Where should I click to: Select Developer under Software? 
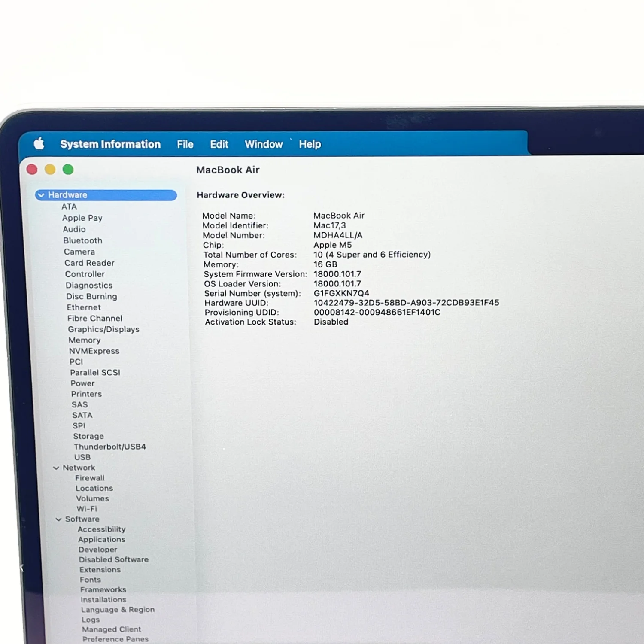click(x=98, y=550)
